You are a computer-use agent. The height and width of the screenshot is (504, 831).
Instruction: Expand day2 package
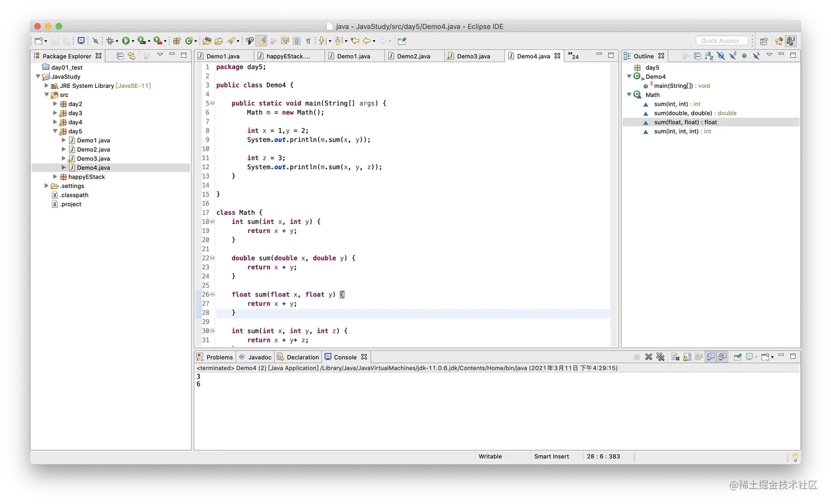[55, 104]
